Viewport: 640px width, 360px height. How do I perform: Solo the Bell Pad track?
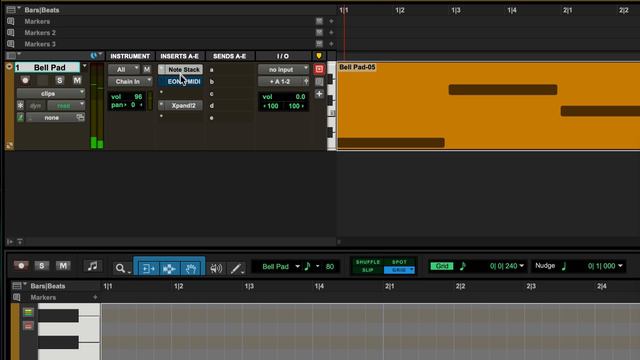pos(60,80)
